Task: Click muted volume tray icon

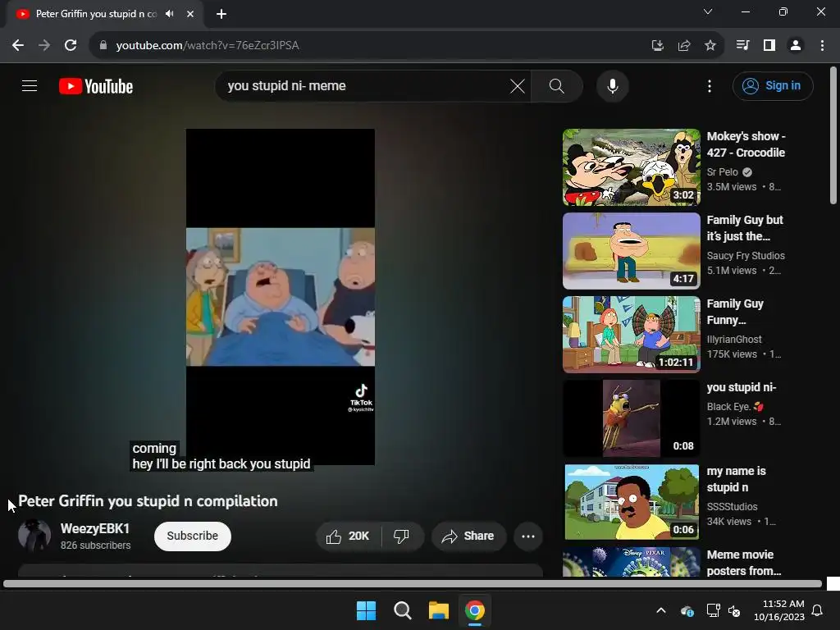Action: click(734, 610)
